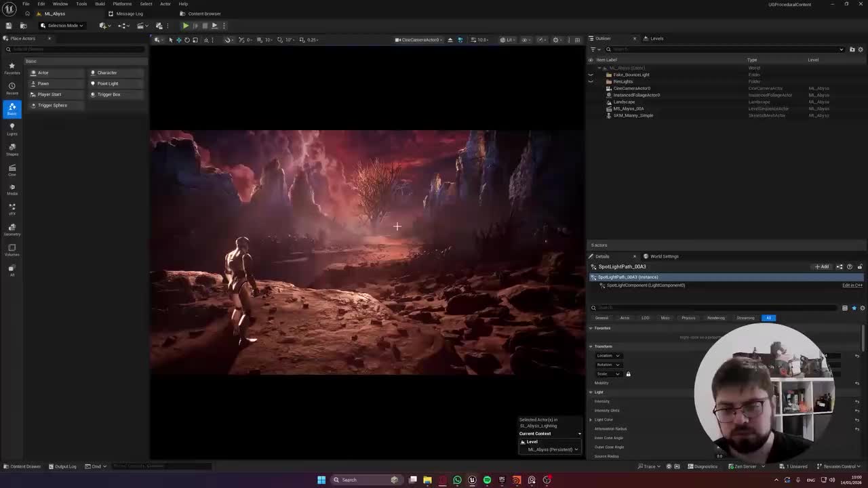Viewport: 868px width, 488px height.
Task: Click the Add component button
Action: click(822, 266)
